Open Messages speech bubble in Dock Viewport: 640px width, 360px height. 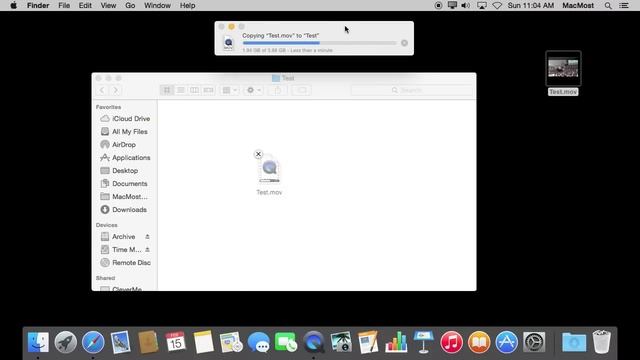(258, 342)
